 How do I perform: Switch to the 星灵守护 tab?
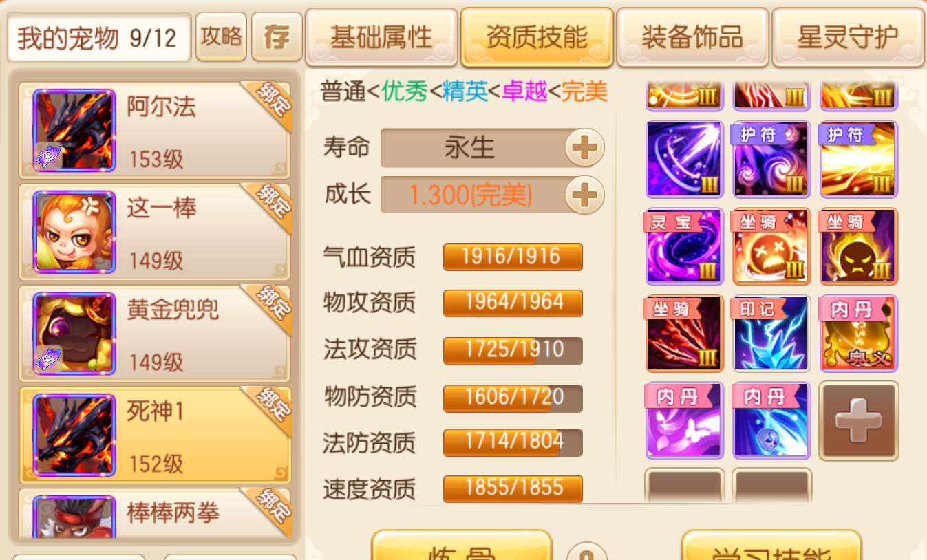pos(848,37)
